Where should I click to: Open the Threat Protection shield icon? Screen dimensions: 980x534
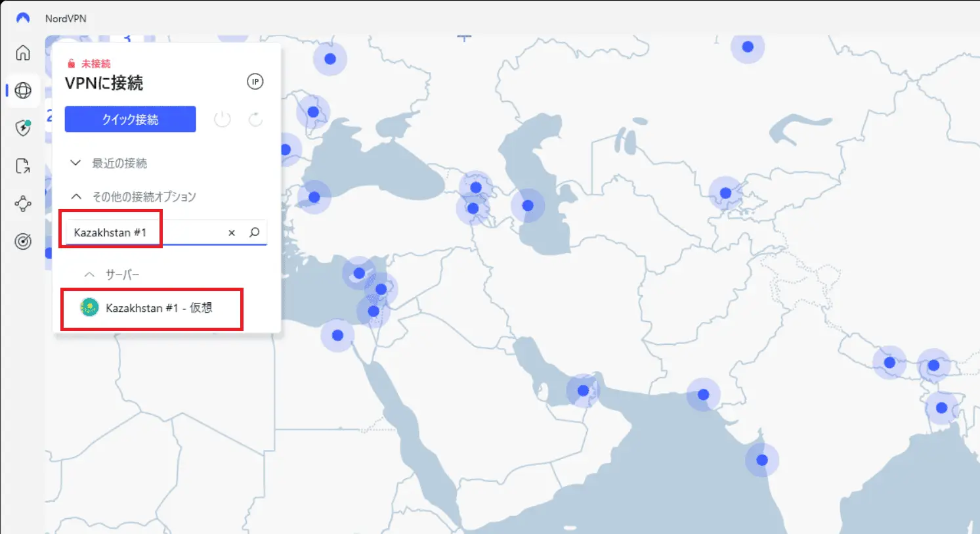23,127
